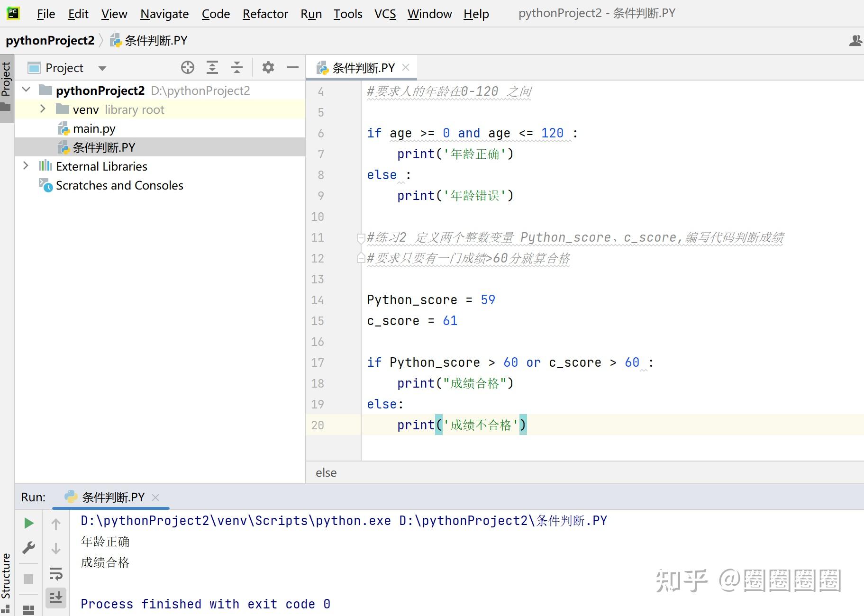Click the fold marker on line 12

click(x=360, y=258)
